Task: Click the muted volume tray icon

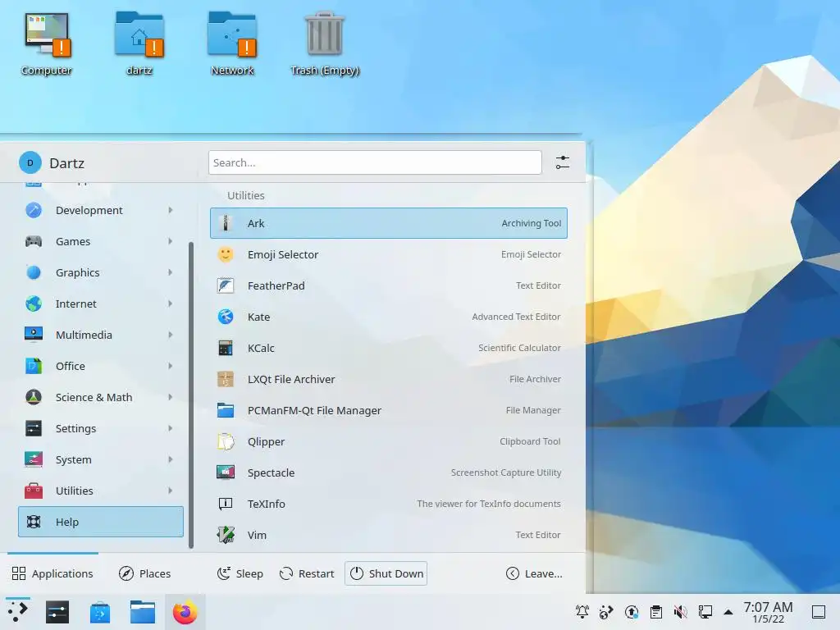Action: point(680,611)
